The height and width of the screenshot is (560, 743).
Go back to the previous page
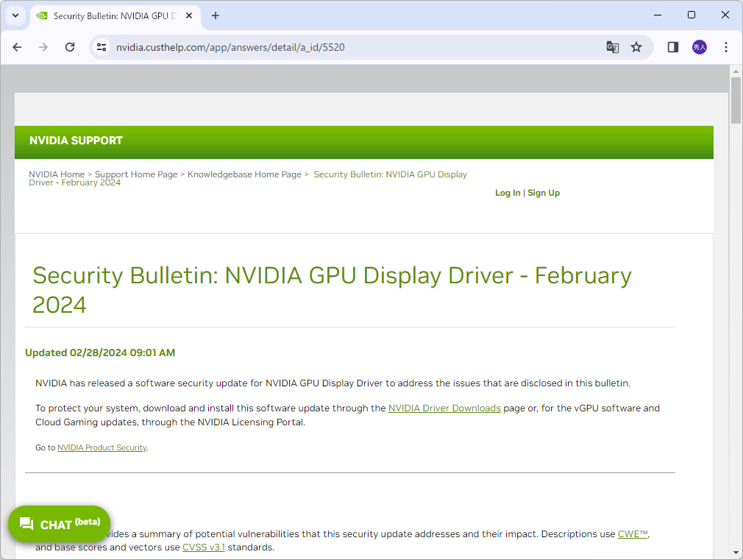tap(17, 47)
